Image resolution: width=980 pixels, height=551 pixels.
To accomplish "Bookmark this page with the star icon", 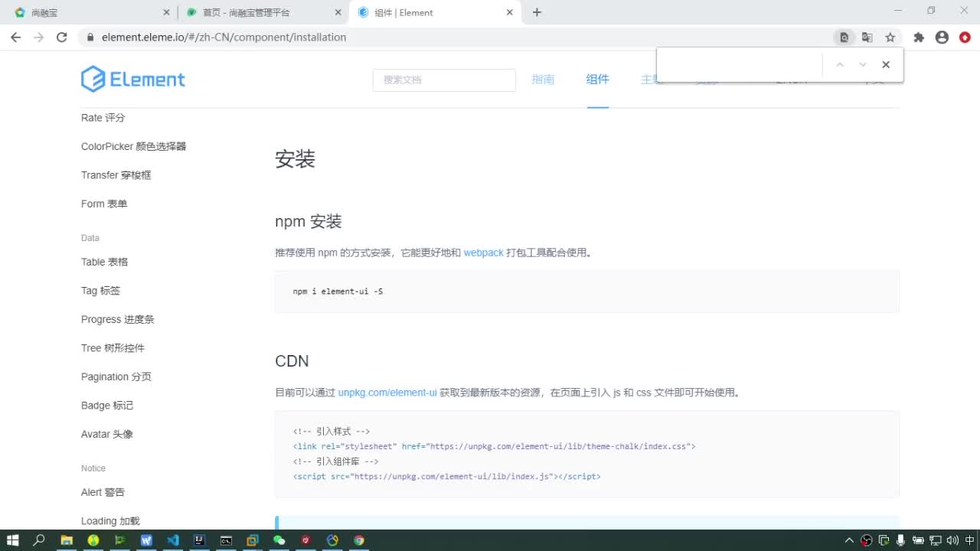I will (x=890, y=37).
